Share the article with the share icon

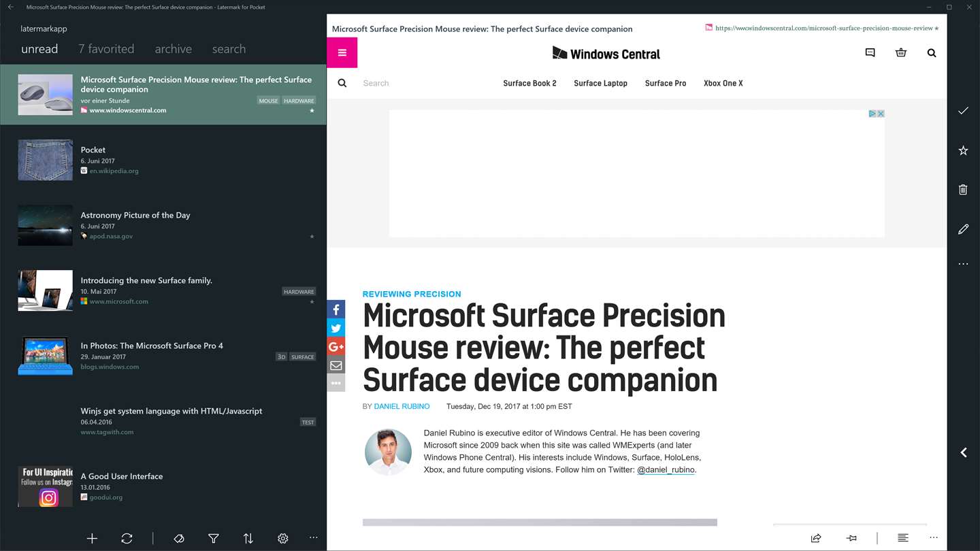coord(816,538)
